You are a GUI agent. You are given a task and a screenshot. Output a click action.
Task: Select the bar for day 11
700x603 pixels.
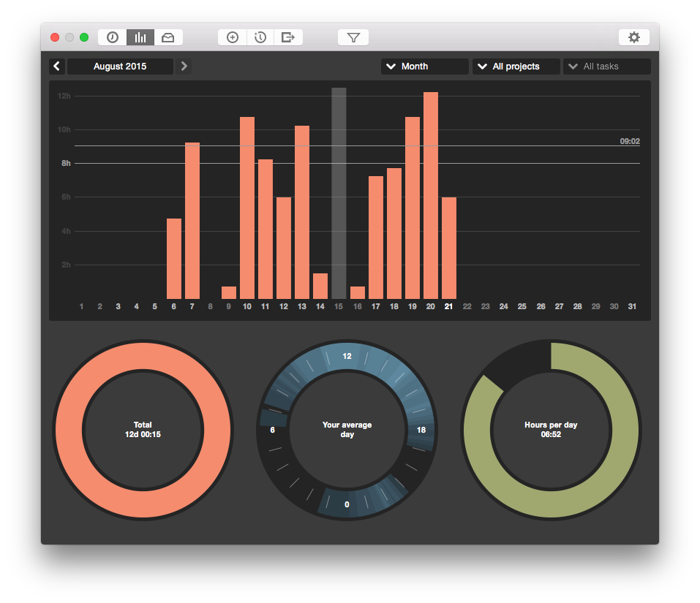coord(266,230)
